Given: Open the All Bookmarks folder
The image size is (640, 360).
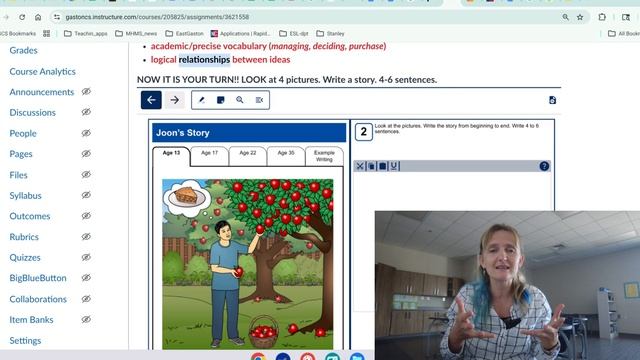Looking at the screenshot, I should pos(624,33).
